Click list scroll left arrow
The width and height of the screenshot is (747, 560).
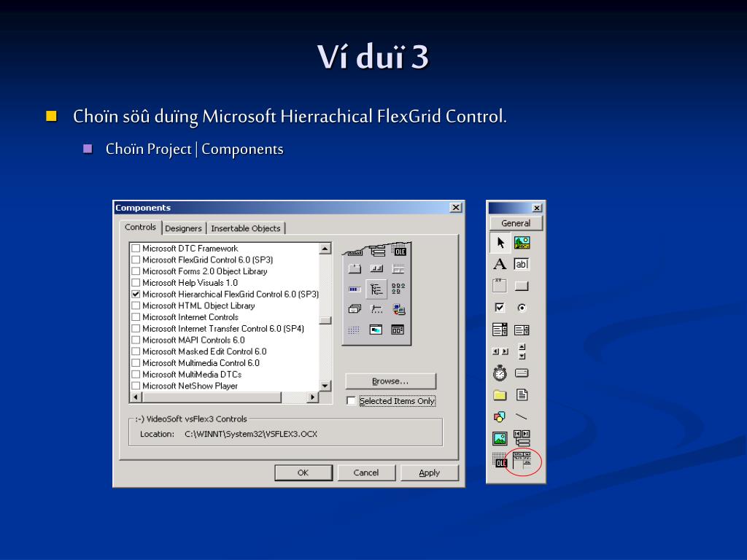(136, 397)
